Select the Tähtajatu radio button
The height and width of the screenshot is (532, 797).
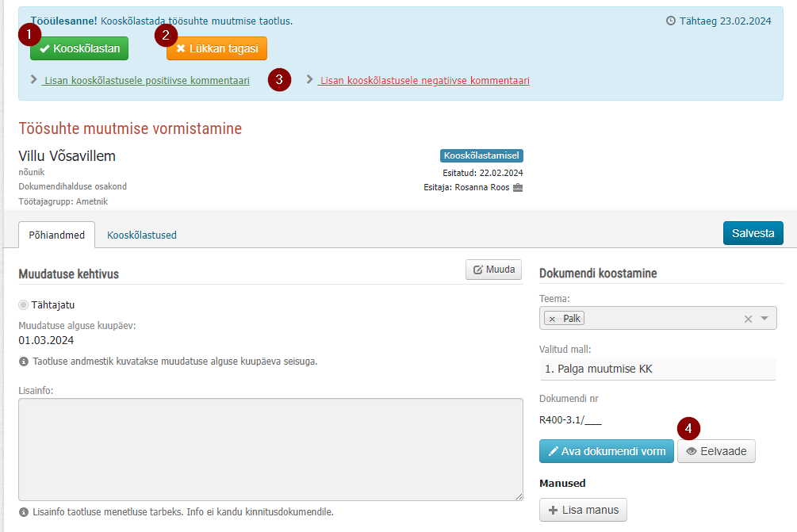coord(23,305)
